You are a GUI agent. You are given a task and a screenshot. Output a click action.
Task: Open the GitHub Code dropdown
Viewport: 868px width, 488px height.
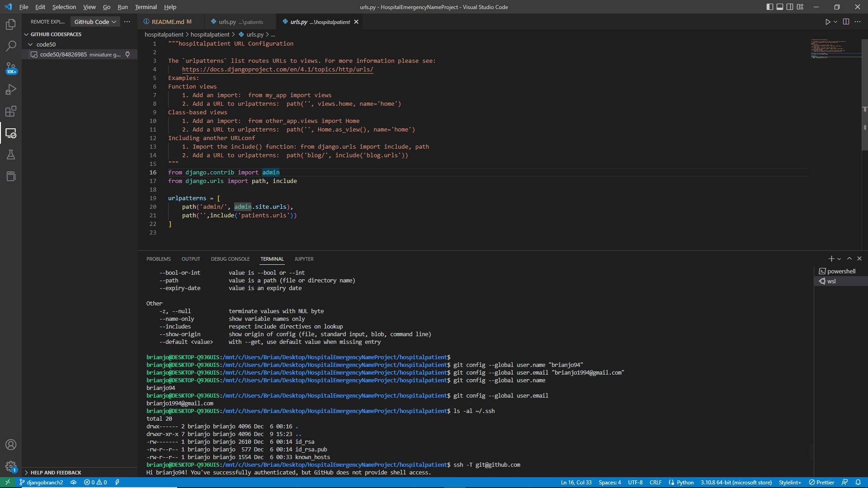94,21
